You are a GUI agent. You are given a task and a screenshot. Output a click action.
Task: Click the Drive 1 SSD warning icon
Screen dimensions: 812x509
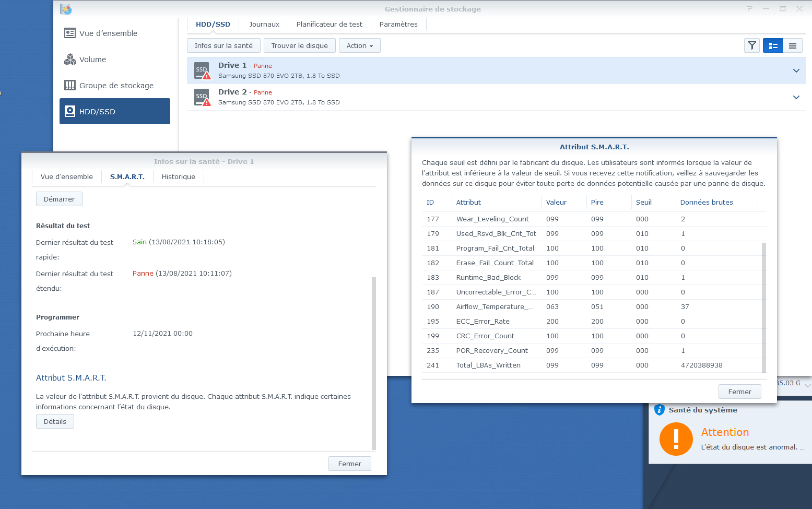[x=202, y=71]
